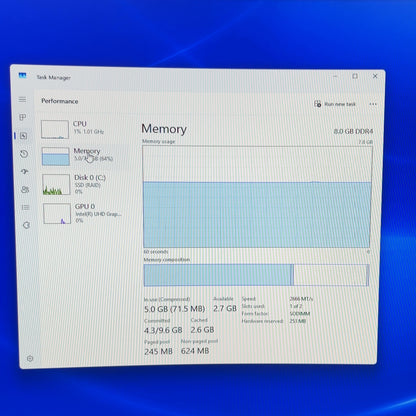This screenshot has height=416, width=416.
Task: Minimize the Task Manager window
Action: pyautogui.click(x=335, y=76)
